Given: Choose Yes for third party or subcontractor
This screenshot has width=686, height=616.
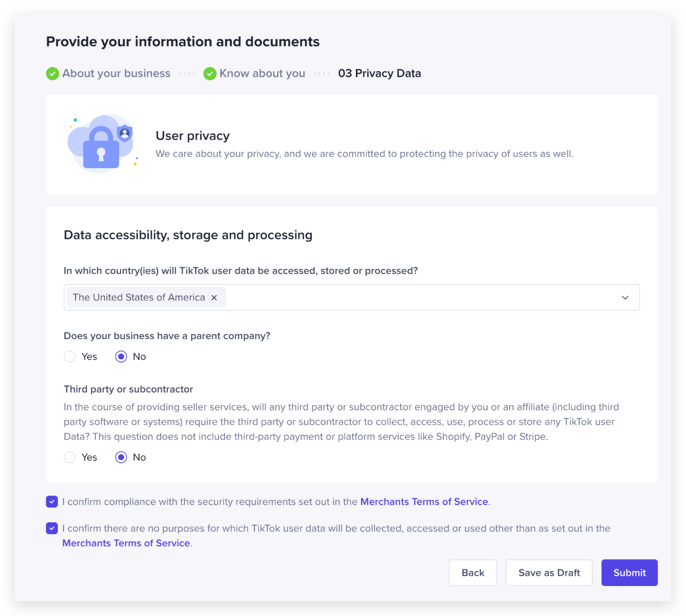Looking at the screenshot, I should pyautogui.click(x=70, y=457).
